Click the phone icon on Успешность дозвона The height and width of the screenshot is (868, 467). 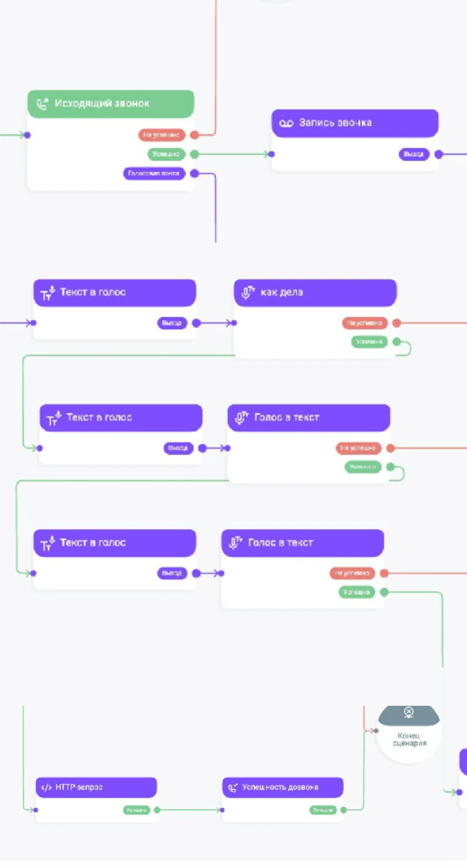[233, 788]
